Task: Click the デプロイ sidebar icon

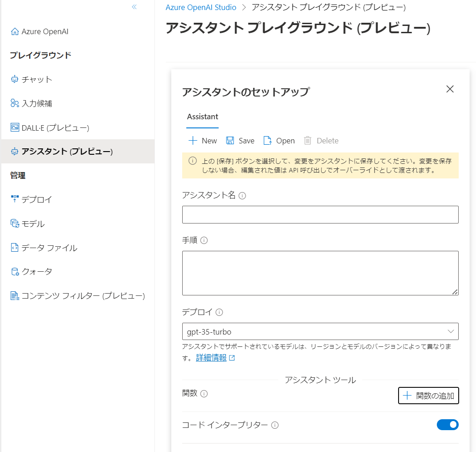Action: [15, 199]
